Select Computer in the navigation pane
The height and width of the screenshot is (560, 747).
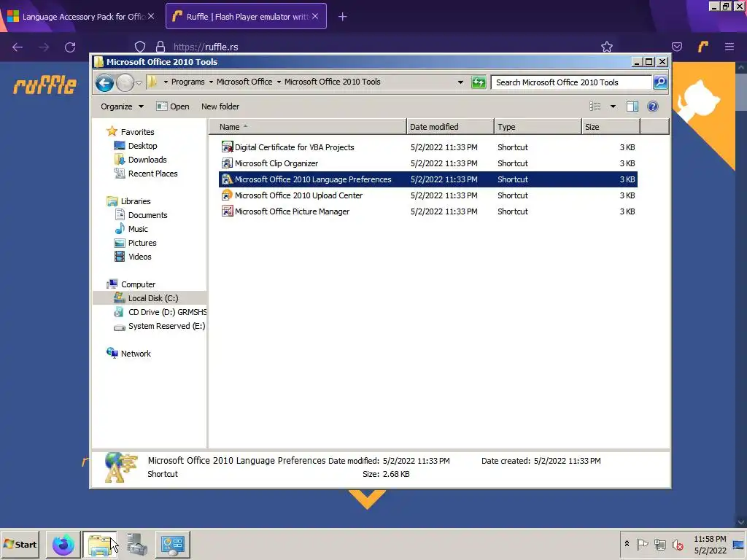(x=138, y=284)
